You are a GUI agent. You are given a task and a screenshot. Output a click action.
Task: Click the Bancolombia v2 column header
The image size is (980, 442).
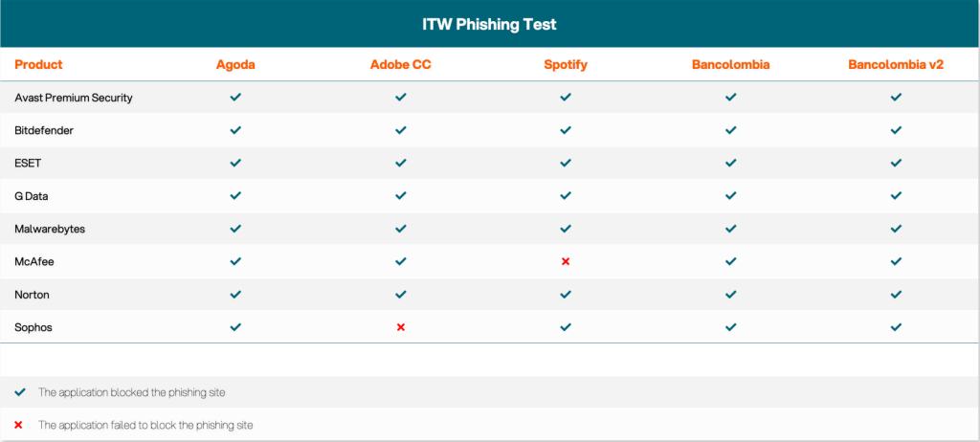896,65
